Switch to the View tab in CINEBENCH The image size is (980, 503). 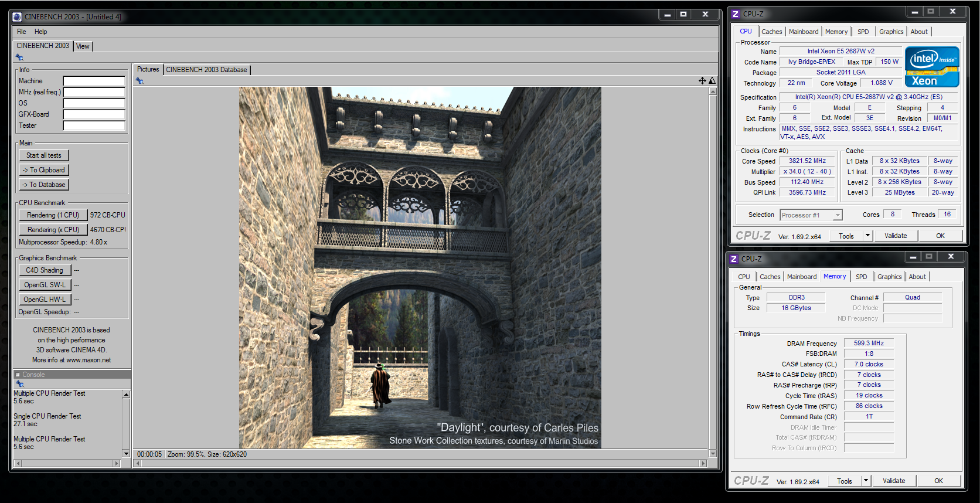point(83,46)
